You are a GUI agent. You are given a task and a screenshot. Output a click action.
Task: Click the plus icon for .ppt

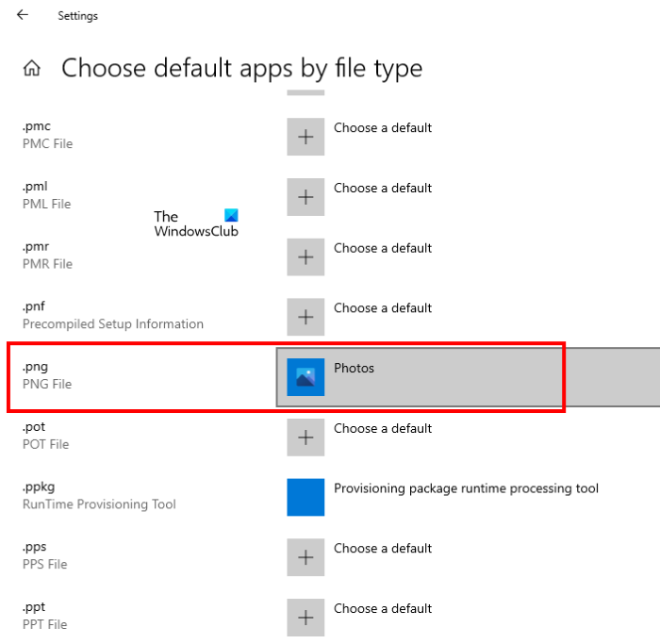click(x=305, y=618)
